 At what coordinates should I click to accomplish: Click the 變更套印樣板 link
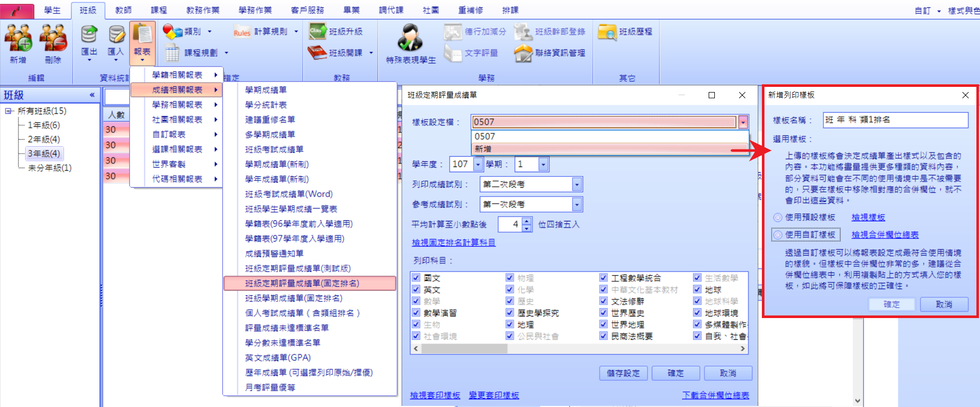494,396
